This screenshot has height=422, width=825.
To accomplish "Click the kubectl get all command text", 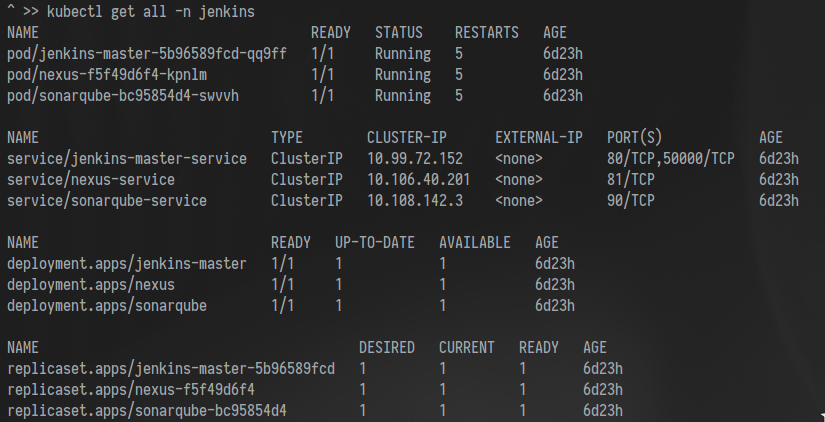I will 150,12.
